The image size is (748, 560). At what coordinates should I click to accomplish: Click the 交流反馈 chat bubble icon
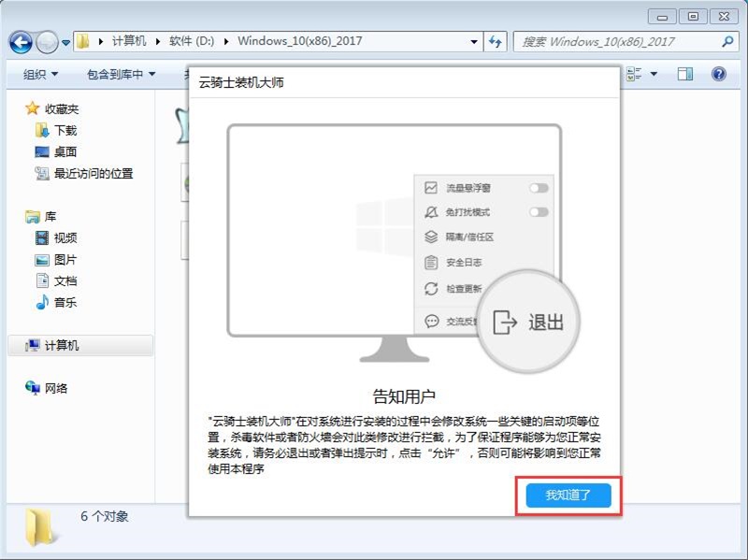pyautogui.click(x=432, y=321)
